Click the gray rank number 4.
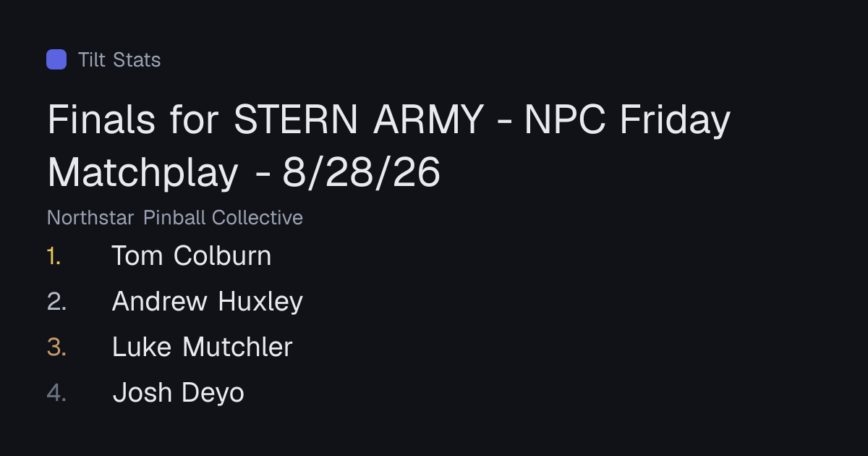868x456 pixels. [56, 392]
